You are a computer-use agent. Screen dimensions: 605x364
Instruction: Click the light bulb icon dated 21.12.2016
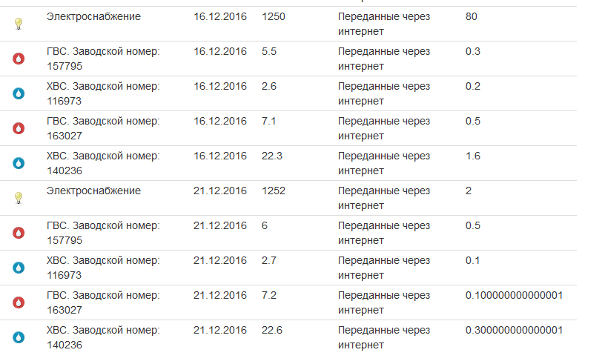coord(19,198)
